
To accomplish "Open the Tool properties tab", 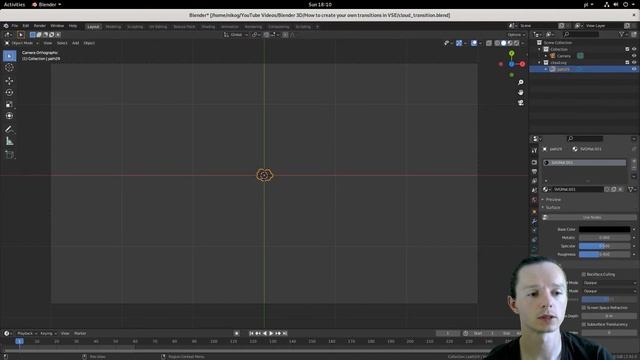I will (534, 151).
